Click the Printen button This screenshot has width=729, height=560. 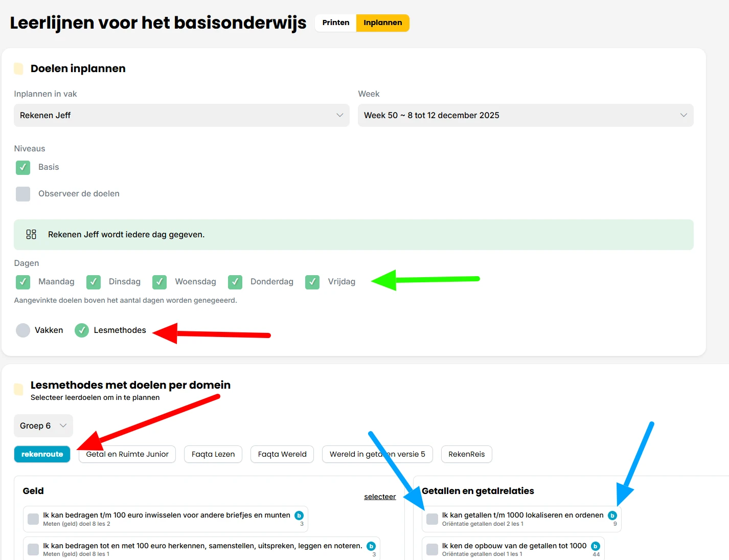[x=335, y=23]
